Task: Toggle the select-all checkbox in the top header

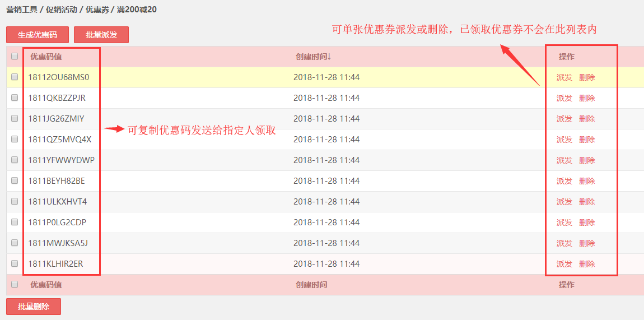Action: pyautogui.click(x=15, y=56)
